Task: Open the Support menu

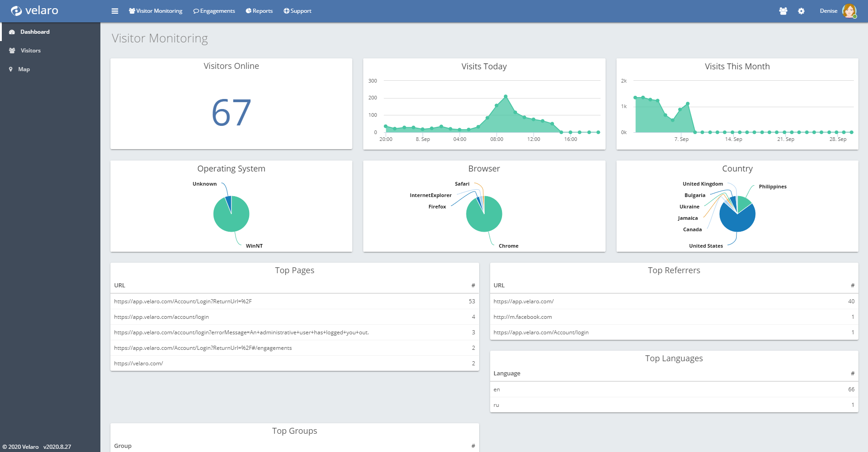Action: 298,11
